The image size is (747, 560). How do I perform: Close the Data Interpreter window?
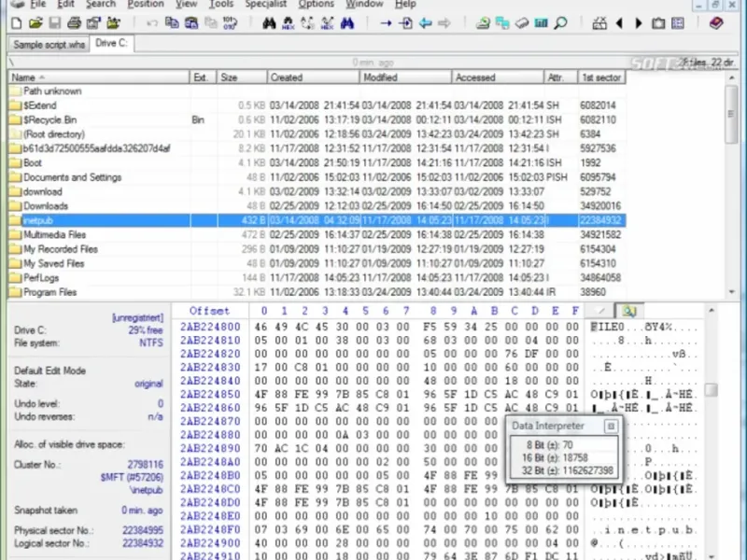coord(611,426)
